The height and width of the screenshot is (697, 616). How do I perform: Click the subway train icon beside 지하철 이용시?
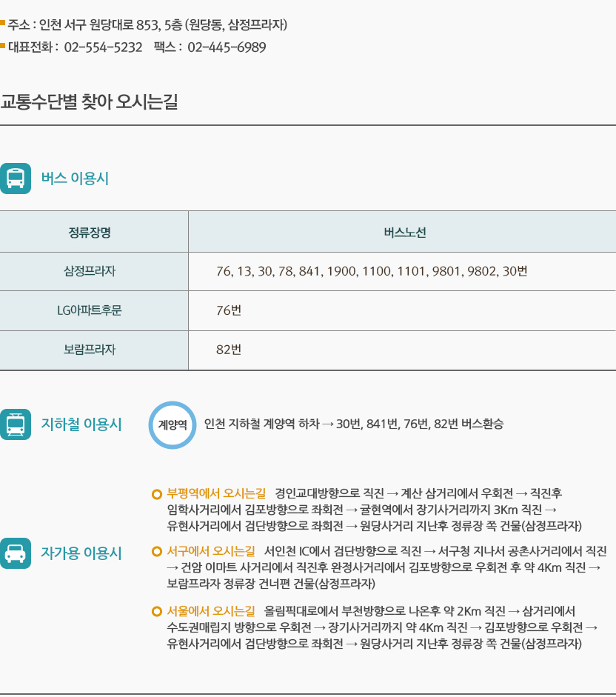pos(16,424)
